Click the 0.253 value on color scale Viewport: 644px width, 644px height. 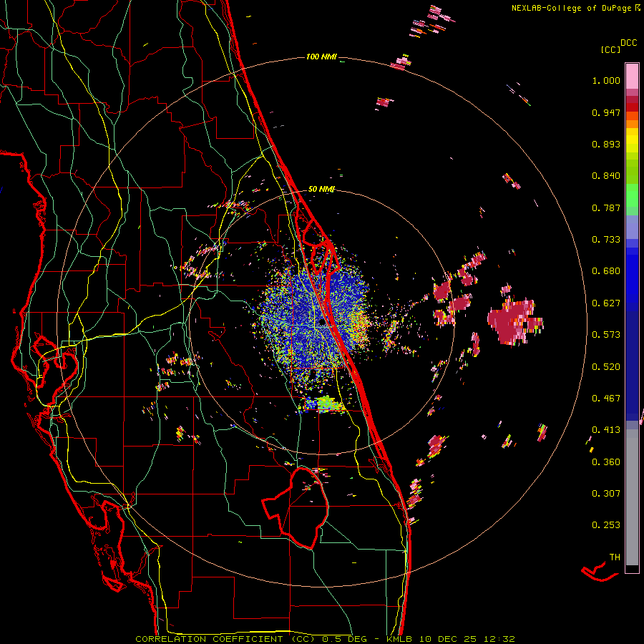pyautogui.click(x=606, y=525)
